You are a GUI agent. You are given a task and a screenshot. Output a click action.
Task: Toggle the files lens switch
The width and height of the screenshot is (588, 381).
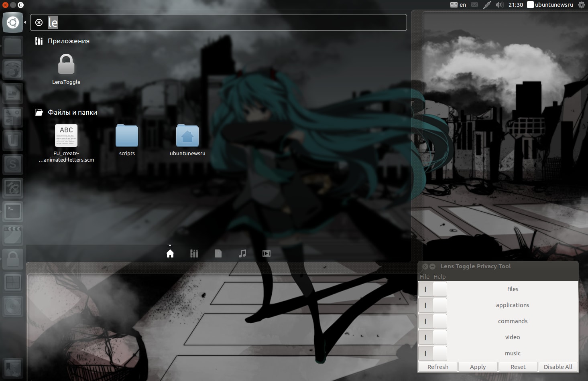(x=433, y=289)
